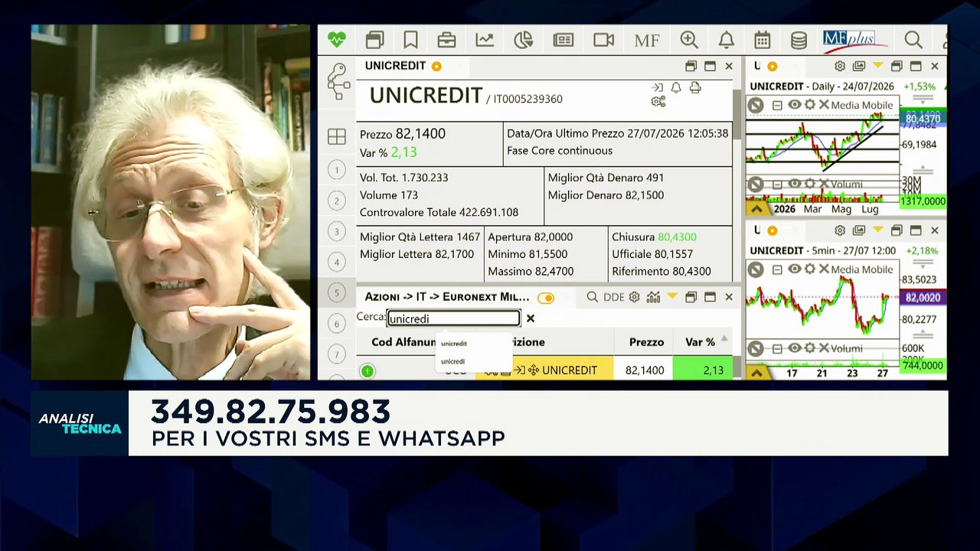
Task: Open settings gear in Azioni list header
Action: pos(634,297)
